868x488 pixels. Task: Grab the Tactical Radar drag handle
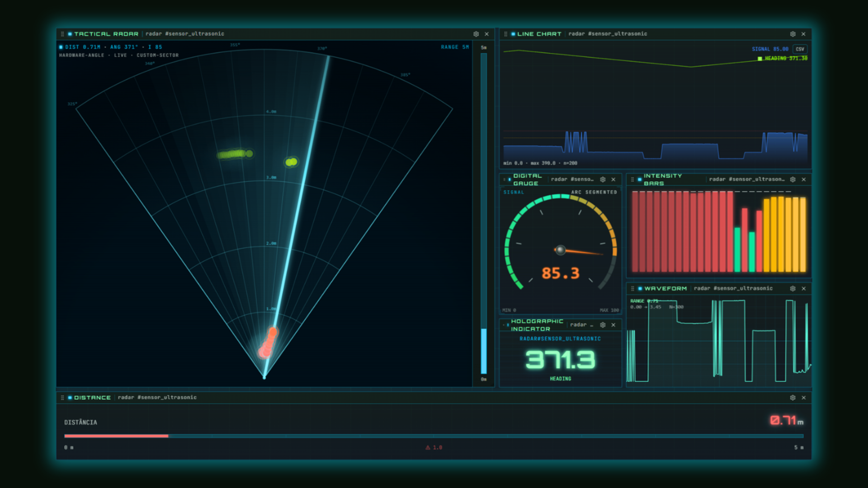tap(62, 34)
